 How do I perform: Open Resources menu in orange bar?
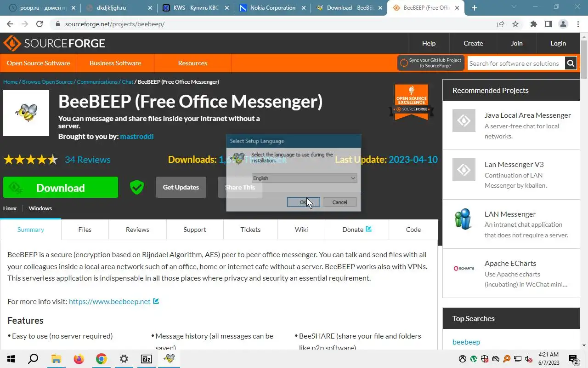coord(192,63)
